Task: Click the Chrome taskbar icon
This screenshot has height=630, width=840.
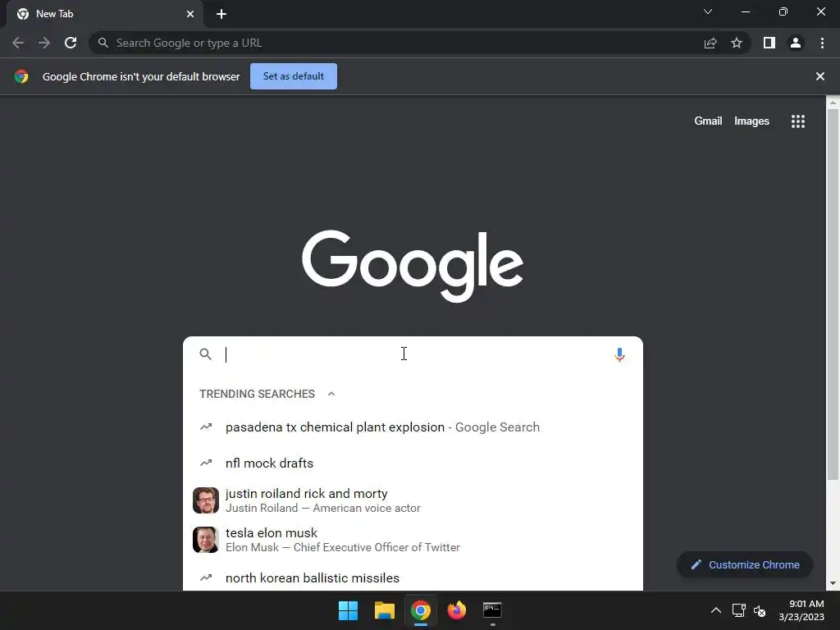Action: 421,610
